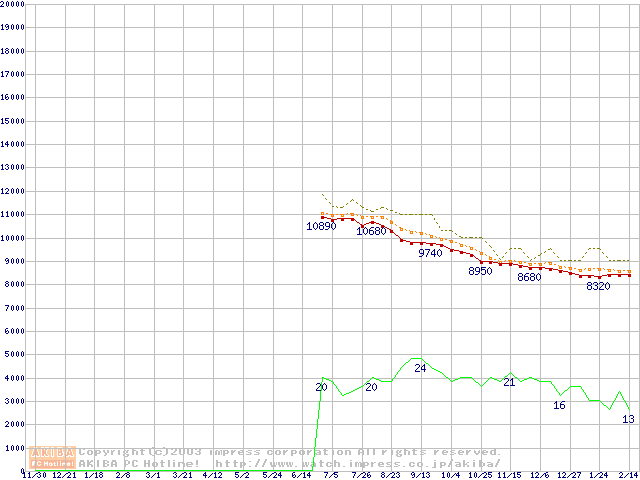
Task: Click the 12000 tick on the y-axis
Action: [x=13, y=191]
